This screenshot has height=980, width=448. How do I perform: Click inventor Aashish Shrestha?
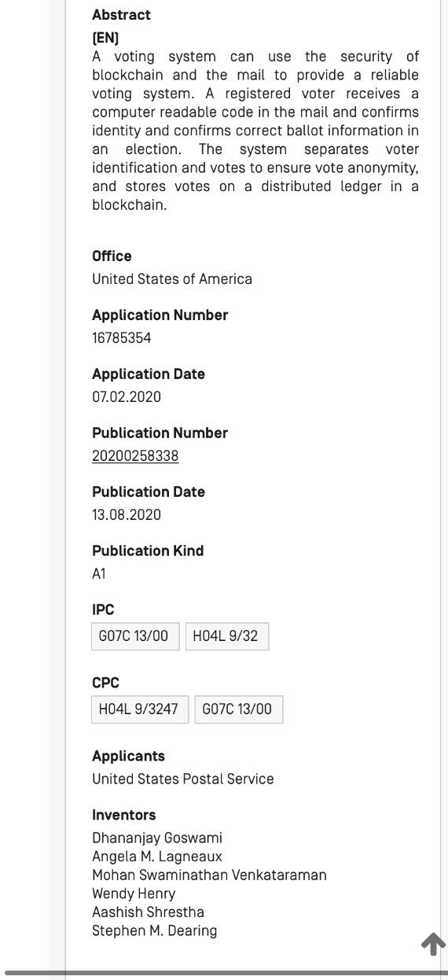148,912
